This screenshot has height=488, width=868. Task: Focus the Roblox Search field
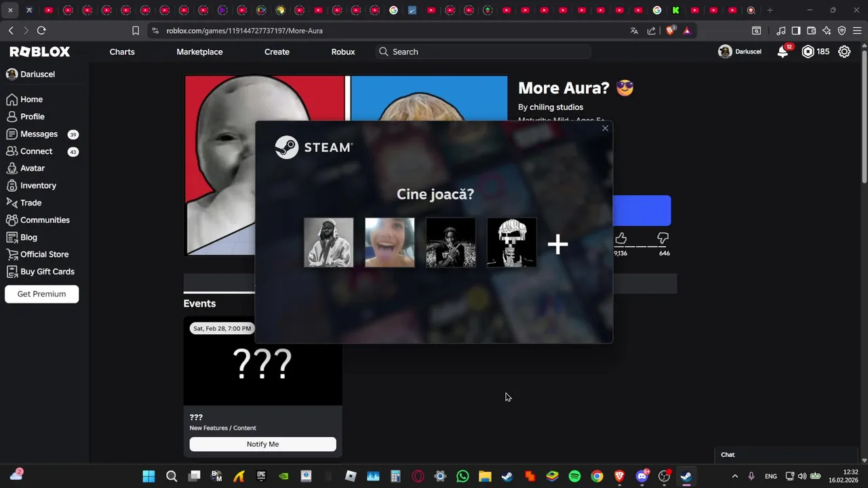484,52
